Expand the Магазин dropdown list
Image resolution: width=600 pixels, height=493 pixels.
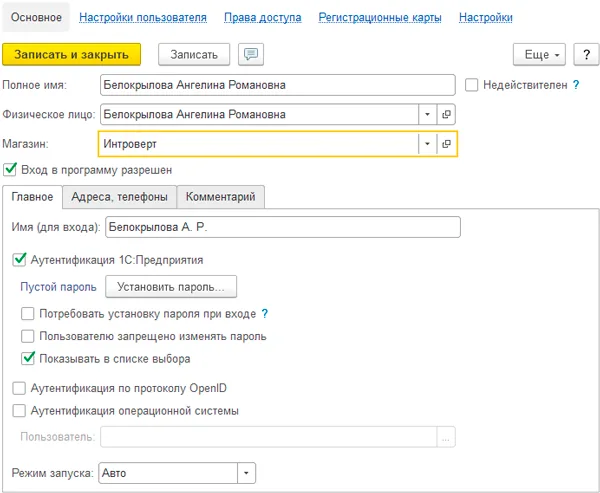click(427, 144)
